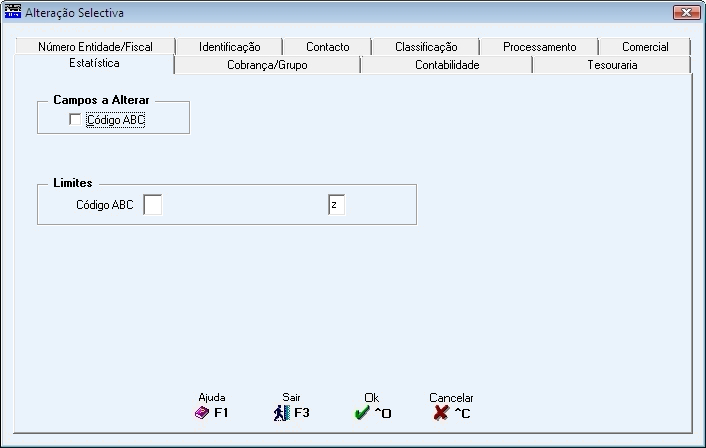Viewport: 706px width, 448px height.
Task: Click the purple Ajuda help book icon
Action: point(202,412)
